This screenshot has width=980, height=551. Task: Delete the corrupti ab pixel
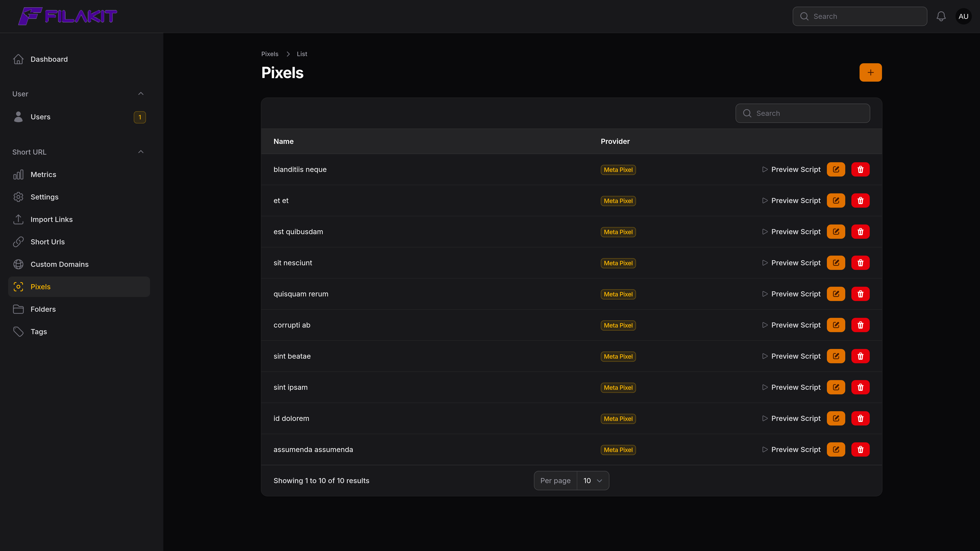pos(861,325)
